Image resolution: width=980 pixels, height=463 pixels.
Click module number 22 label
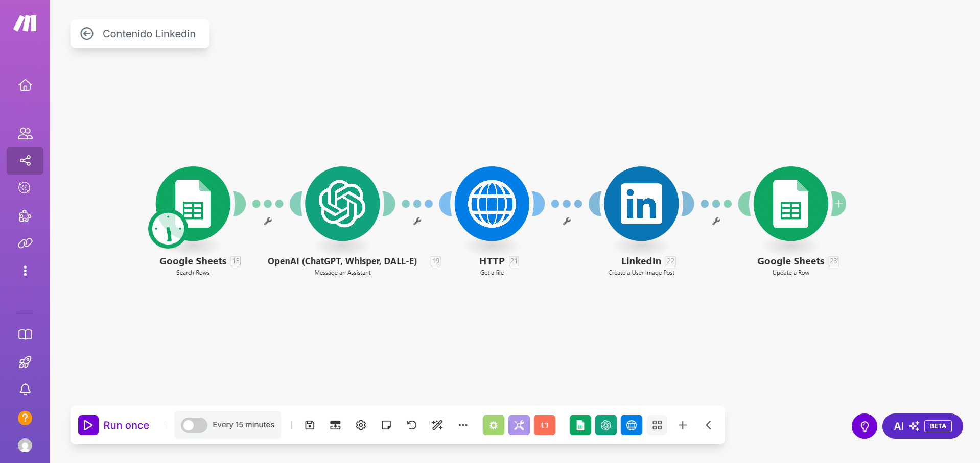[670, 261]
